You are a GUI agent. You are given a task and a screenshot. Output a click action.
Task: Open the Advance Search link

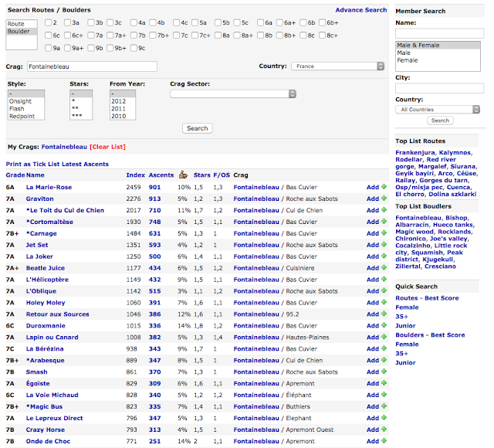coord(361,10)
